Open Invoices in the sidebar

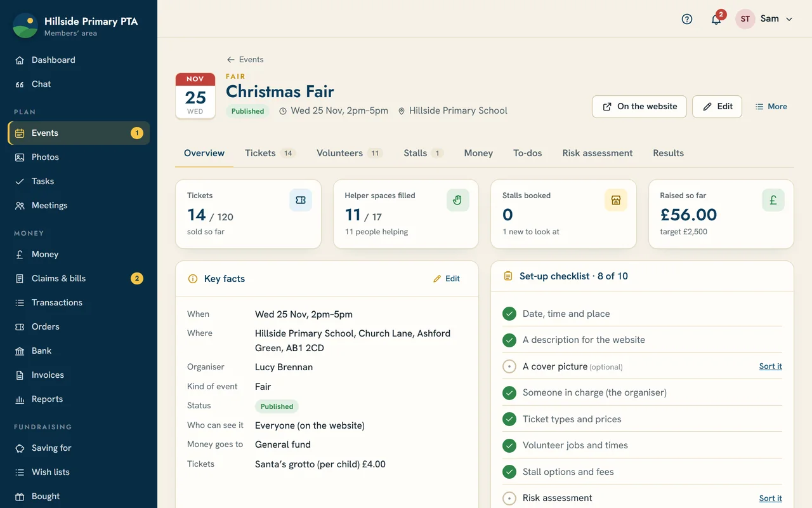79,375
